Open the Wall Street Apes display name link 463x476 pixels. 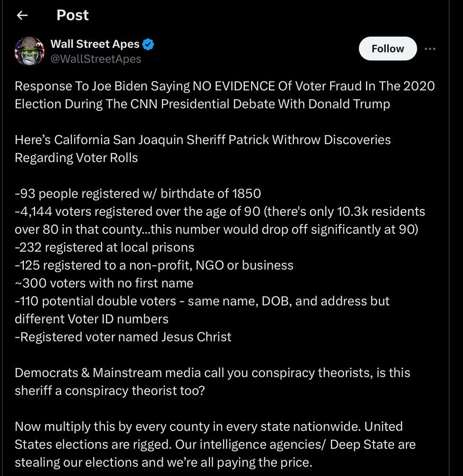click(x=95, y=44)
